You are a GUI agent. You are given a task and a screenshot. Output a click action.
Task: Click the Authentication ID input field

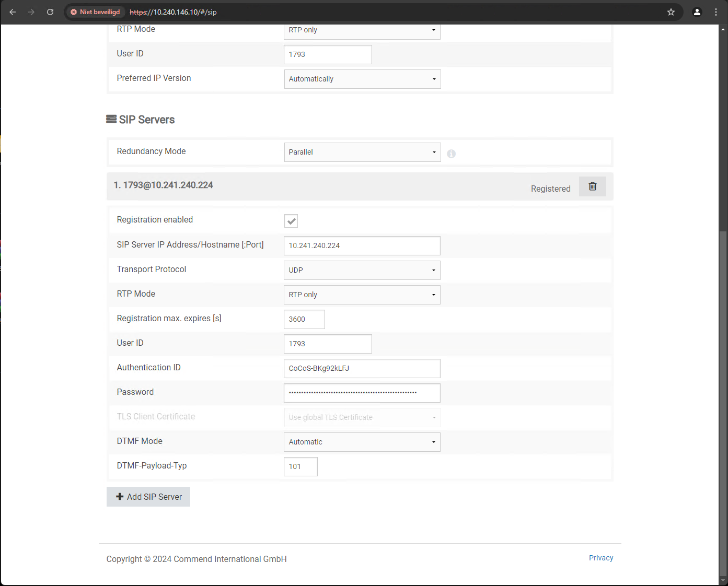(362, 368)
